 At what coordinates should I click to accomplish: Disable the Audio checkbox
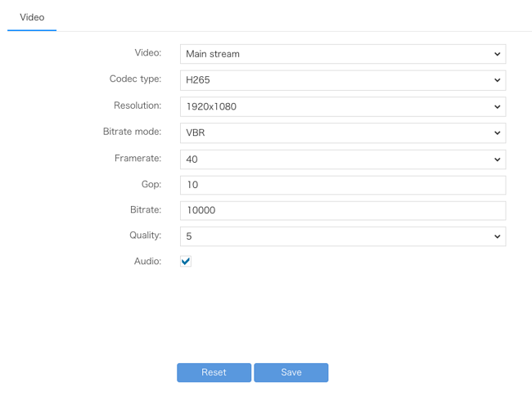(x=186, y=261)
